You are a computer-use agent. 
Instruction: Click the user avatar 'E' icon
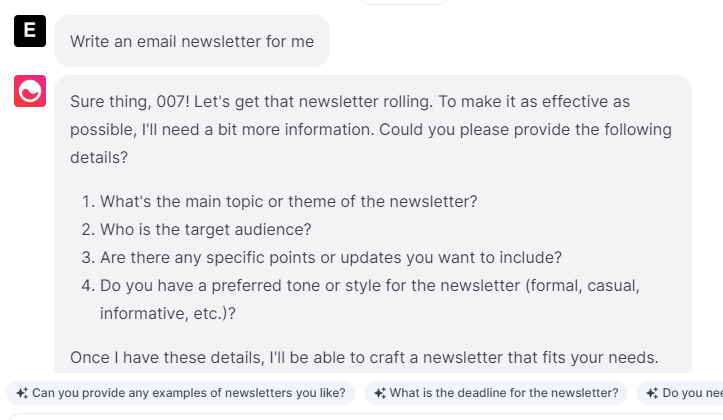(x=29, y=31)
